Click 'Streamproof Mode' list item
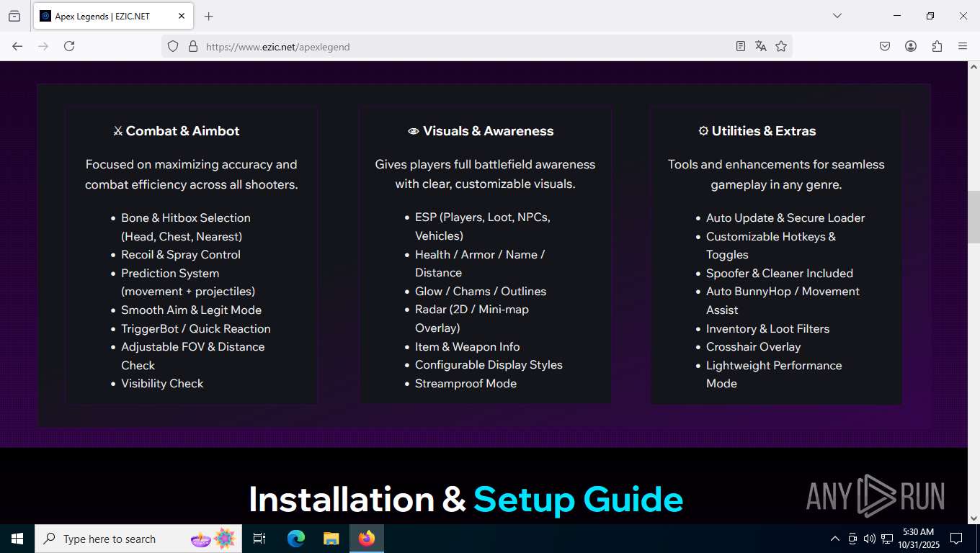Screen dimensions: 980x553 click(465, 384)
